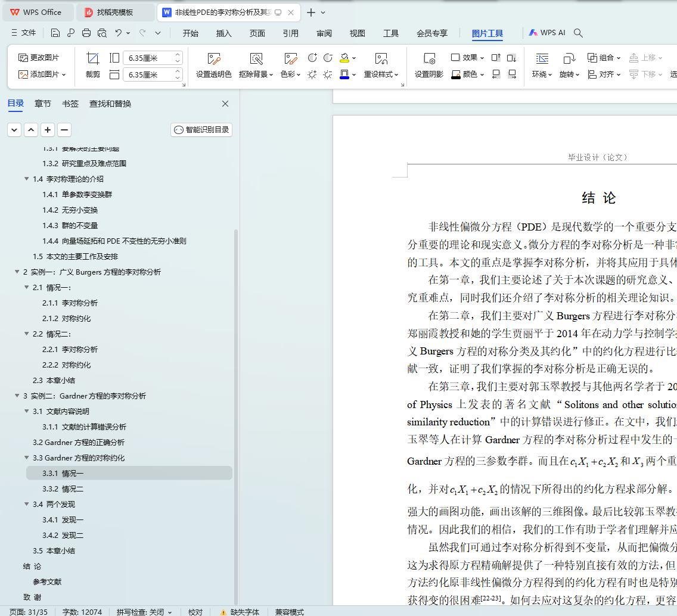Screen dimensions: 677x616
Task: Click the Set Shadow (设置阴影) button
Action: [428, 65]
